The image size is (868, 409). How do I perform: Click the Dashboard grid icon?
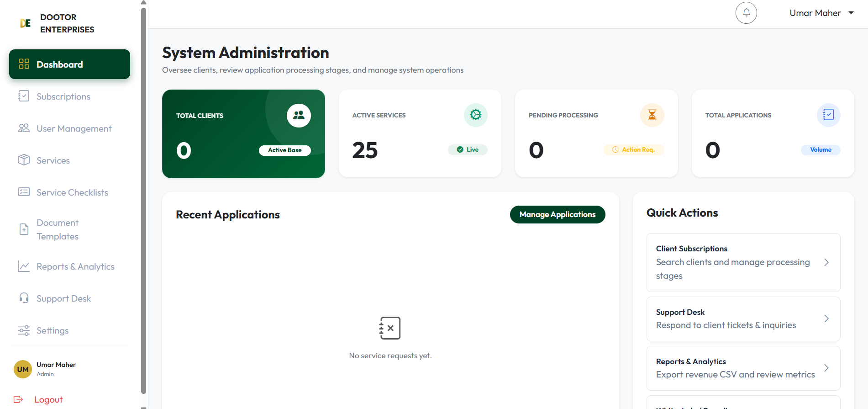coord(24,64)
